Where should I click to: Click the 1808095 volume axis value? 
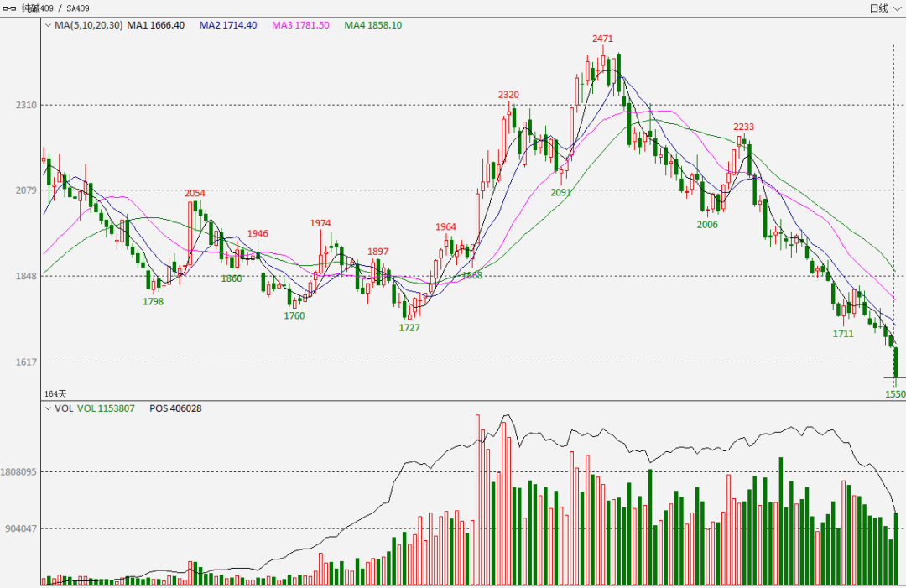click(x=18, y=472)
